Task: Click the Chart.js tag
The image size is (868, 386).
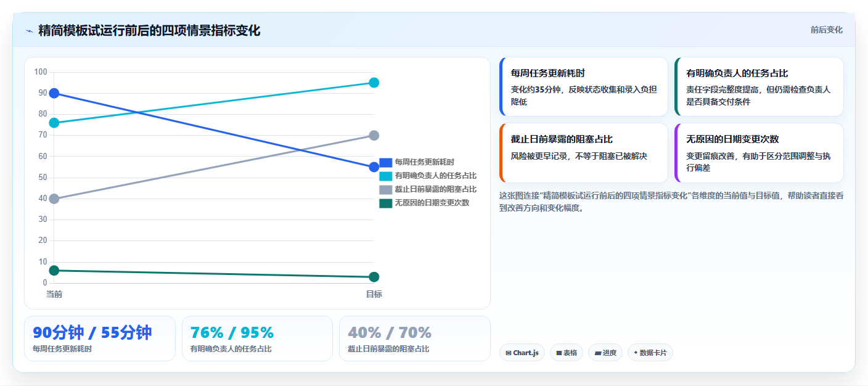Action: (x=522, y=353)
